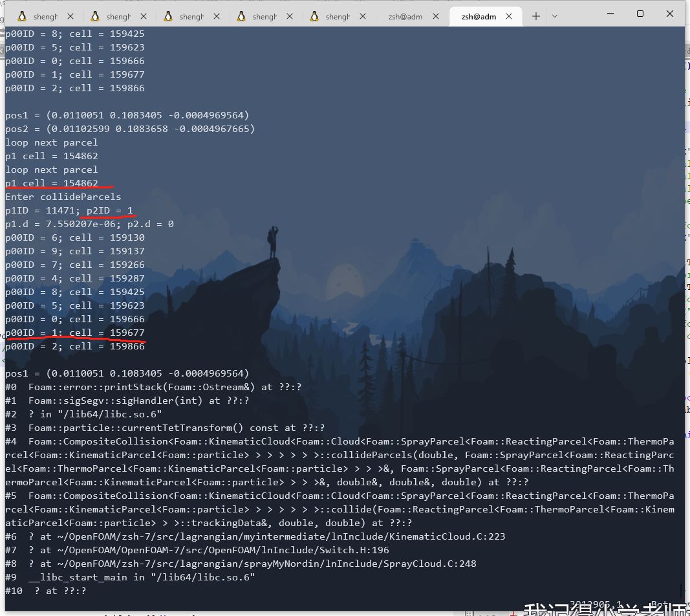Viewport: 690px width, 616px height.
Task: Click stack frame #3 currentTetTransform() line
Action: pyautogui.click(x=165, y=428)
